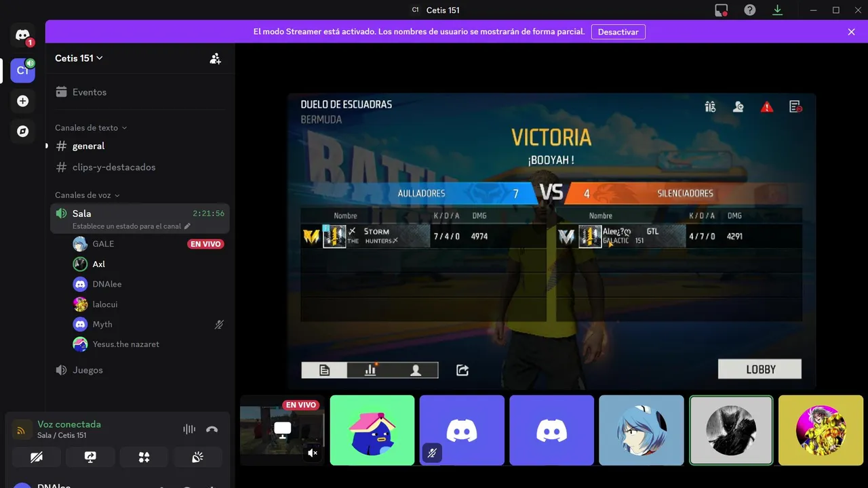Click the document notes icon in game header
This screenshot has width=868, height=488.
tap(795, 106)
